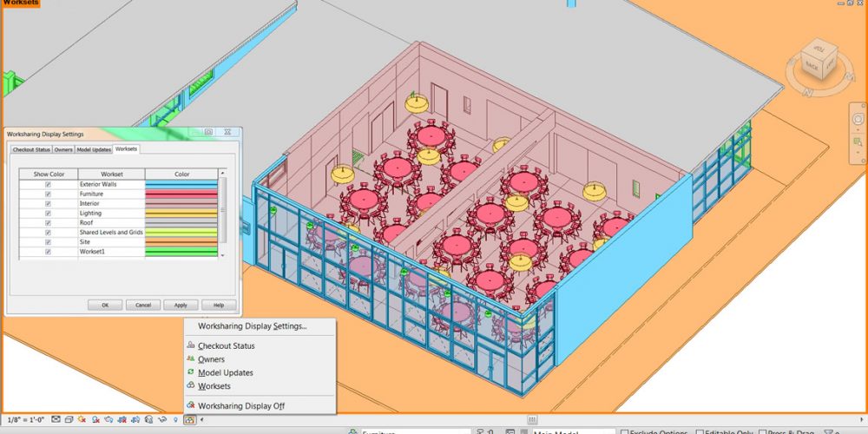Viewport: 868px width, 434px height.
Task: Toggle the Exclude Options checkbox
Action: click(x=624, y=431)
